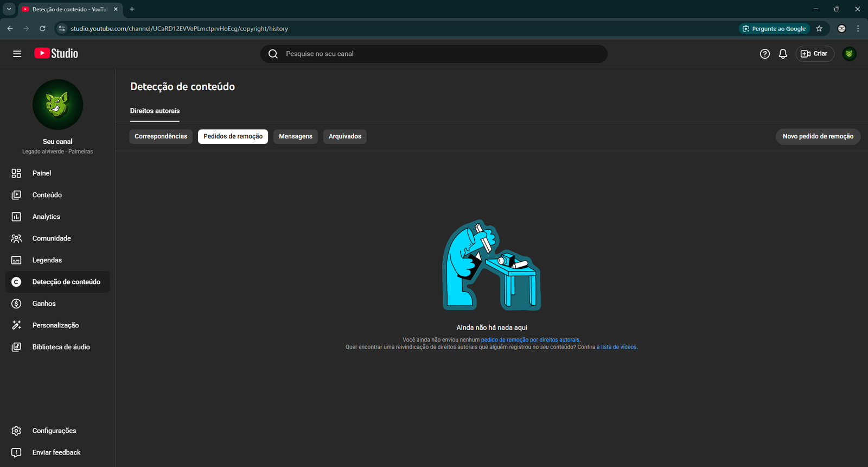
Task: Click the Seu canal label
Action: (58, 141)
